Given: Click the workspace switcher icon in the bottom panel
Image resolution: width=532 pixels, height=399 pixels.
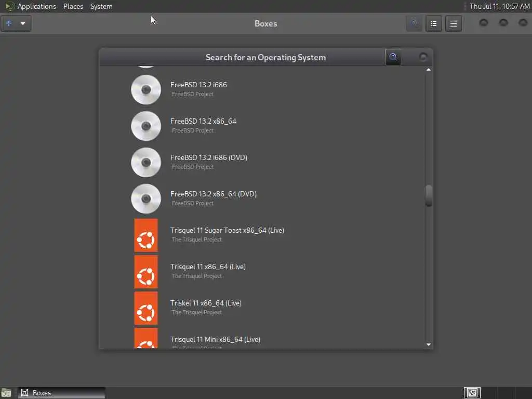Looking at the screenshot, I should [472, 393].
